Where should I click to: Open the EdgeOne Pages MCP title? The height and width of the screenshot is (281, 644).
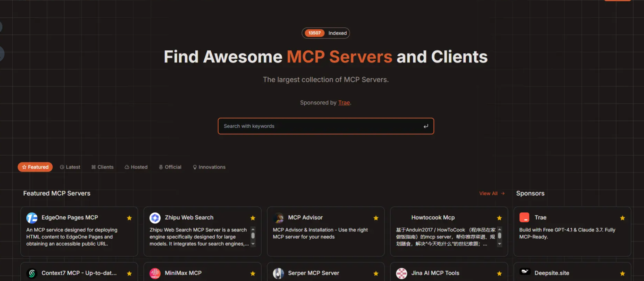(70, 218)
